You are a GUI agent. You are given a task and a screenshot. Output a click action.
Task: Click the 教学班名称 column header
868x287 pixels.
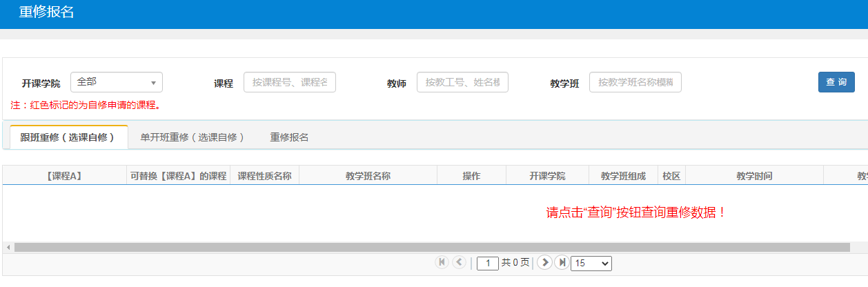pyautogui.click(x=368, y=176)
